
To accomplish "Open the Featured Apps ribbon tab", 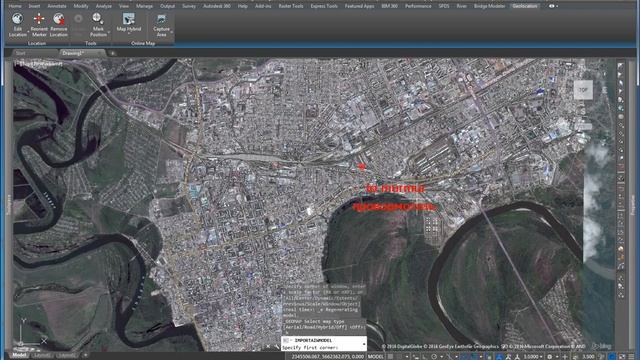I will point(360,6).
